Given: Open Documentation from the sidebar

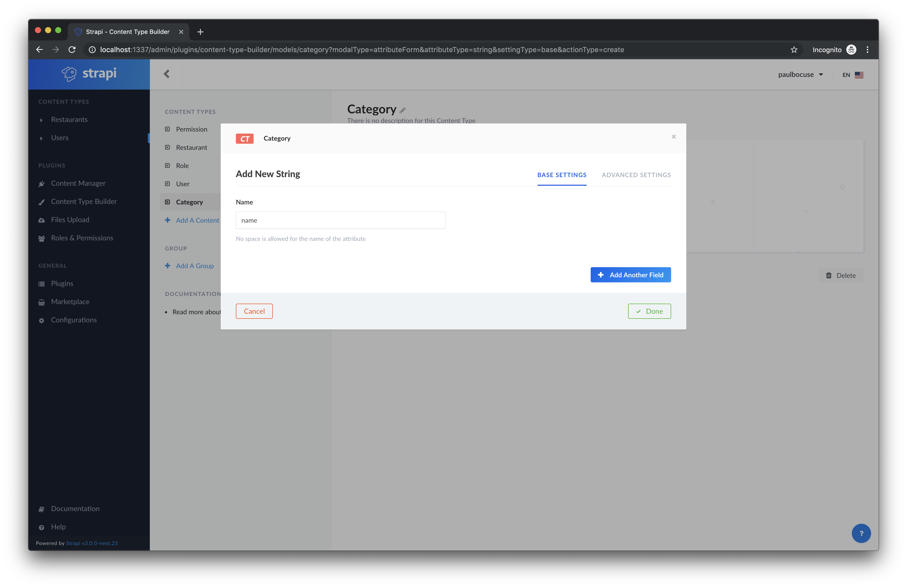Looking at the screenshot, I should point(75,508).
